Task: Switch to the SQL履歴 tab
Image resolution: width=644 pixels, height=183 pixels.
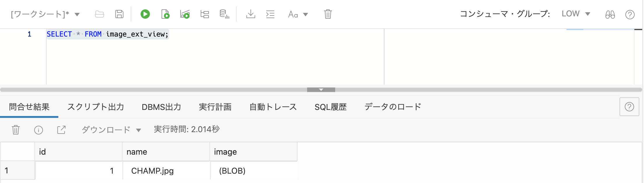Action: click(330, 107)
